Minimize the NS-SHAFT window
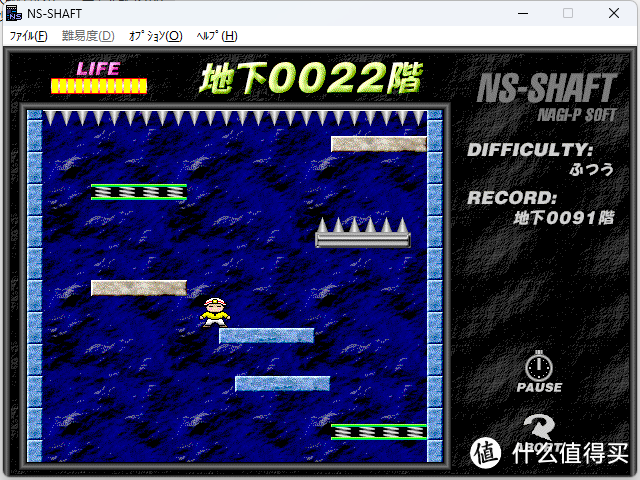This screenshot has width=640, height=480. tap(523, 13)
